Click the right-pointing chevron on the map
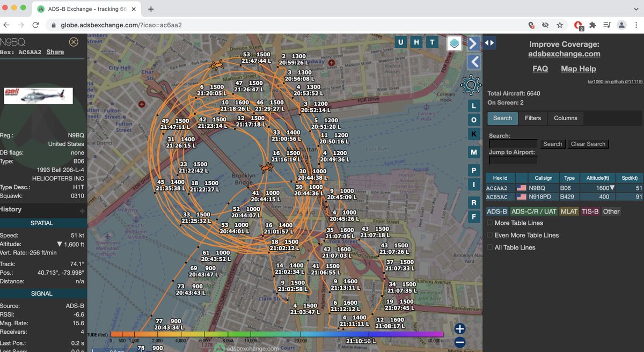The image size is (644, 352). 473,43
